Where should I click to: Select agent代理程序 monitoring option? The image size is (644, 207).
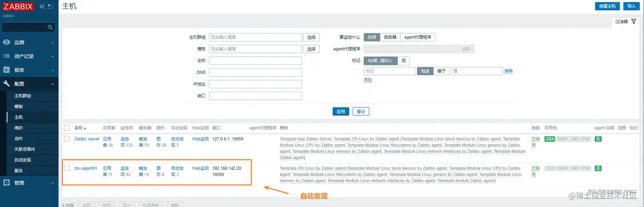[418, 37]
